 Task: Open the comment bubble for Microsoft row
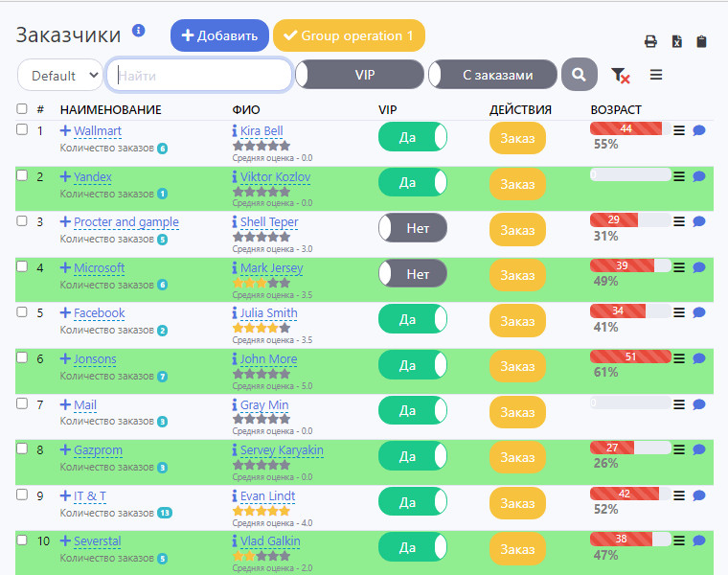[x=698, y=267]
